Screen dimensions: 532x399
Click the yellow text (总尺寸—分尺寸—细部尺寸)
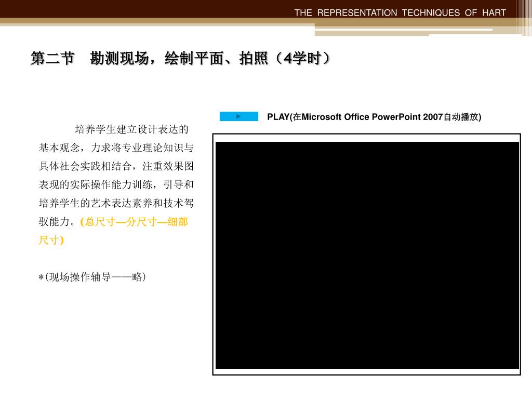pos(113,231)
